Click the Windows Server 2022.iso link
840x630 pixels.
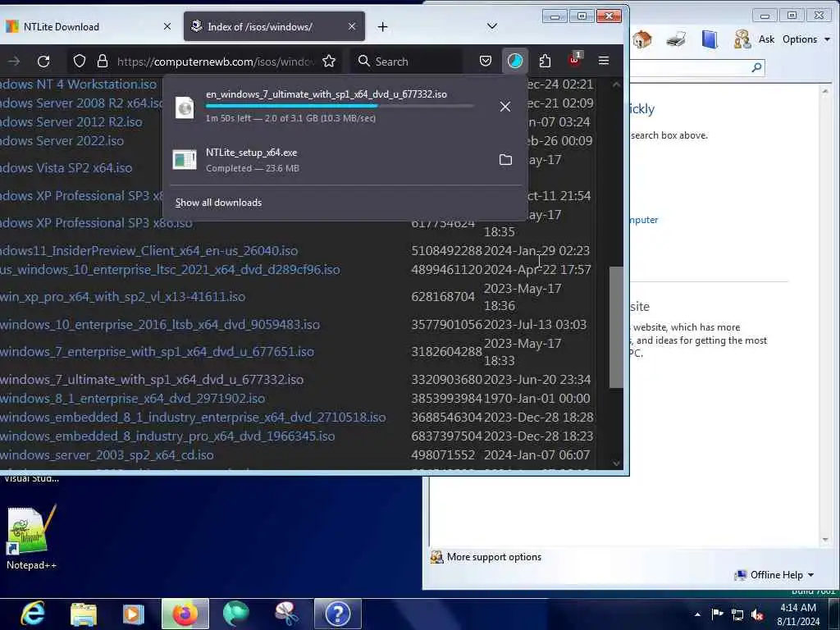tap(62, 141)
